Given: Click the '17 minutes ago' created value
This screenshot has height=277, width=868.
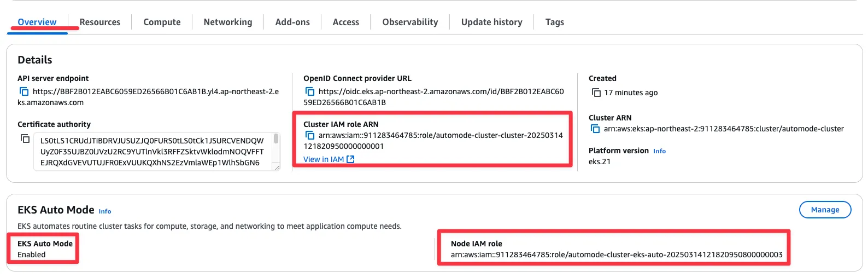Looking at the screenshot, I should [631, 93].
